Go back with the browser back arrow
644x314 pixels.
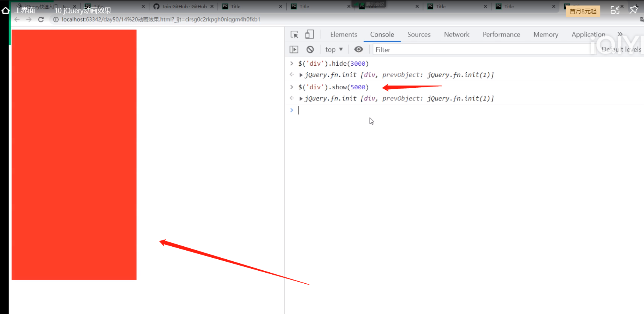tap(17, 19)
